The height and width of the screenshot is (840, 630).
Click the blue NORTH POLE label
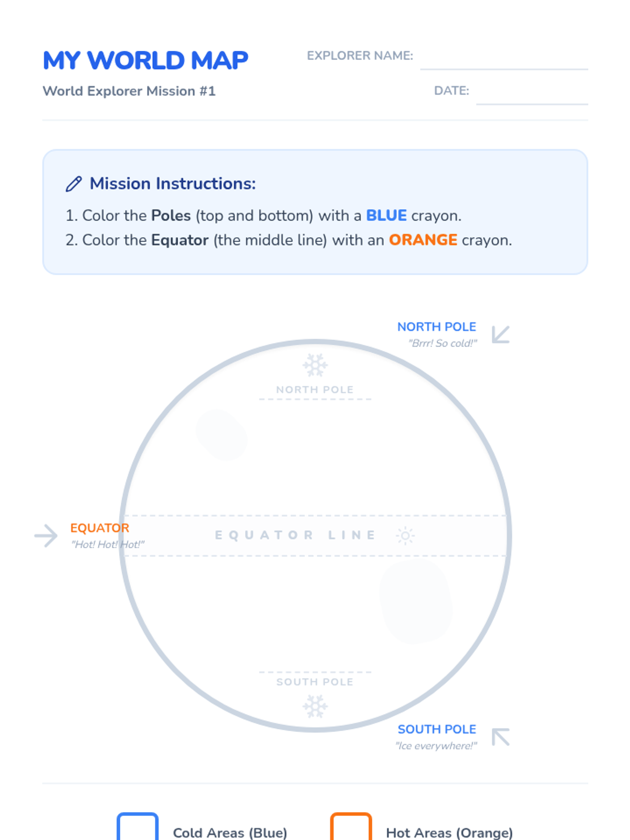pyautogui.click(x=436, y=327)
